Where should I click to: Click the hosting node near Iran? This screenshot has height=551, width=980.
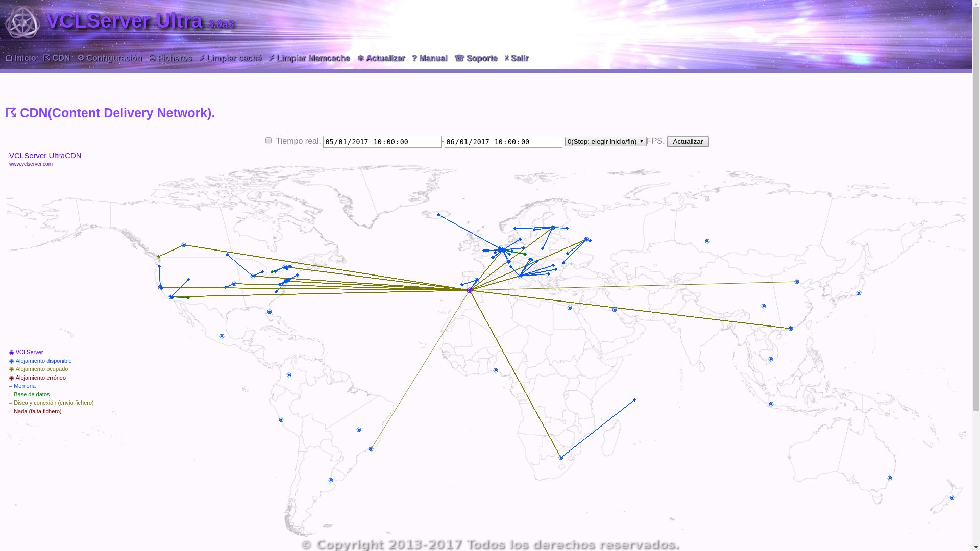[615, 310]
